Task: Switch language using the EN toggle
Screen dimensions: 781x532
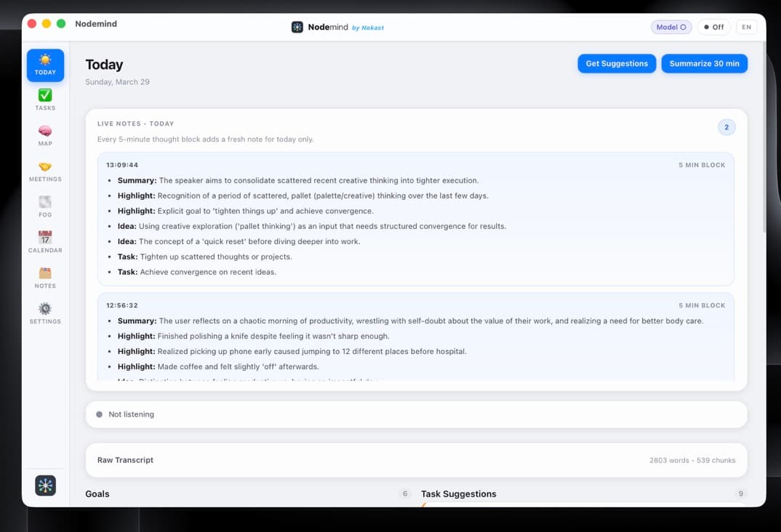Action: click(x=746, y=26)
